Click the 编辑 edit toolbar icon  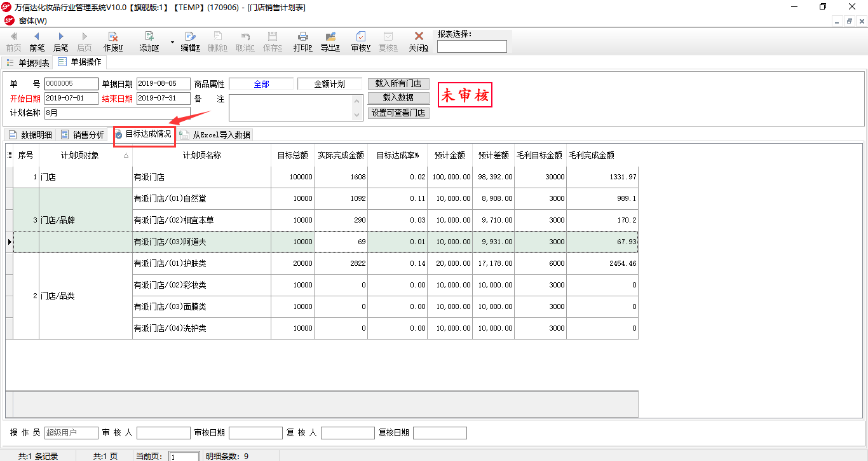(190, 41)
